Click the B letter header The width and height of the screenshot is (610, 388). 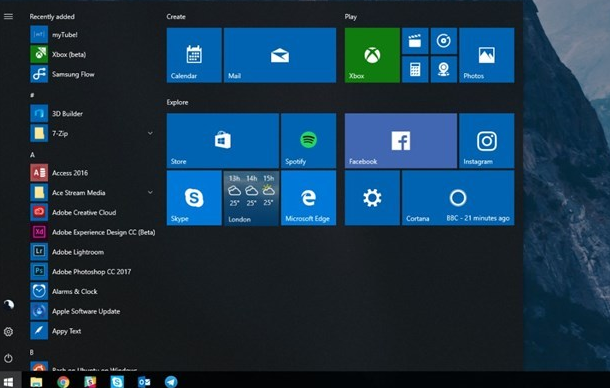[x=32, y=352]
